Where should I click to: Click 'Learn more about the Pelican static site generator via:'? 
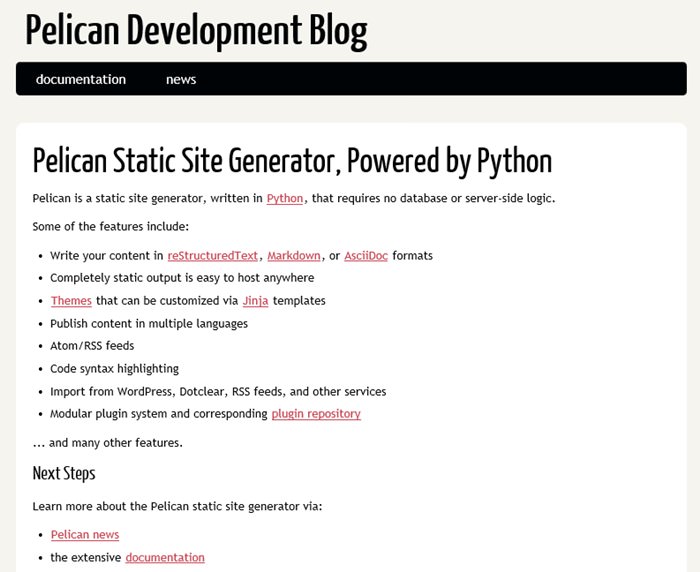point(177,506)
